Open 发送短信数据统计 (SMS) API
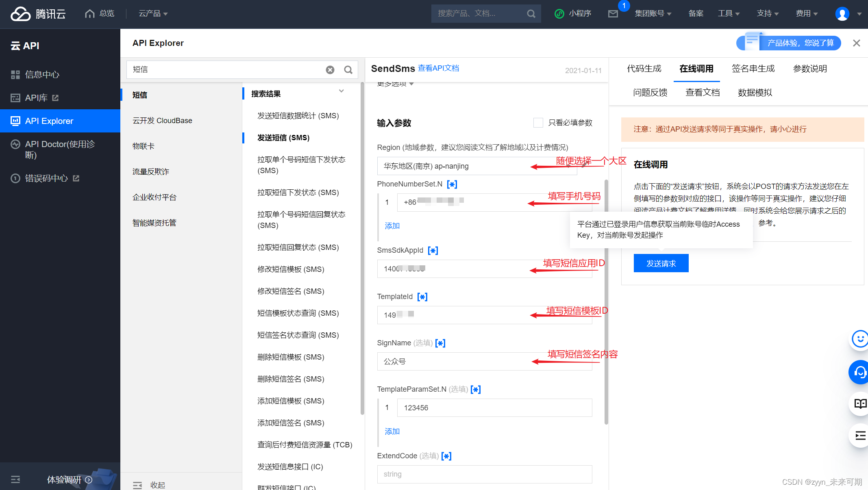Viewport: 868px width, 490px height. click(298, 116)
